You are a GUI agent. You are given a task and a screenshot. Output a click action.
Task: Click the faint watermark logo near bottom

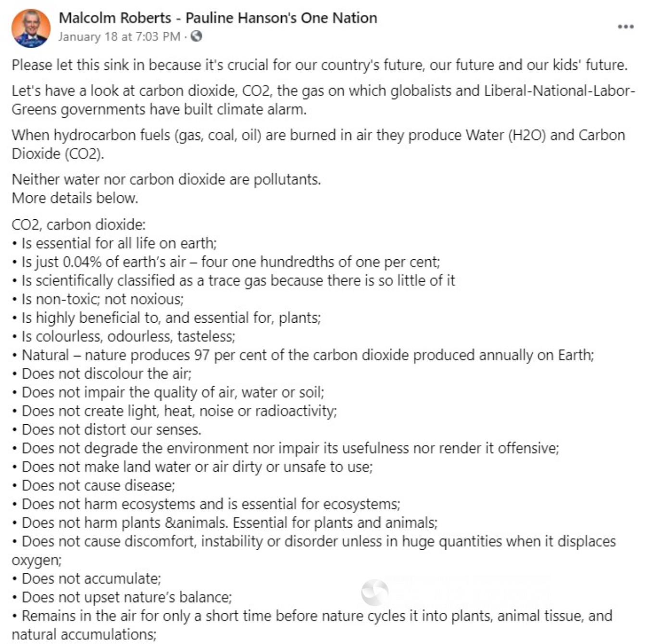coord(374,592)
